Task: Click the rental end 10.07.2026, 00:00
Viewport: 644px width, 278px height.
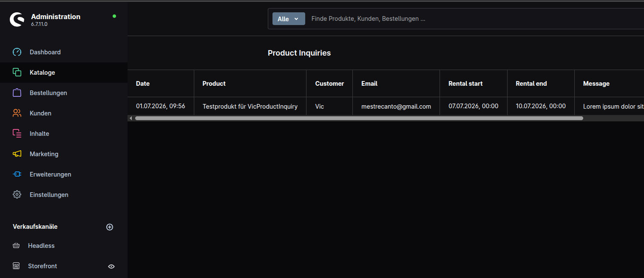Action: (541, 106)
